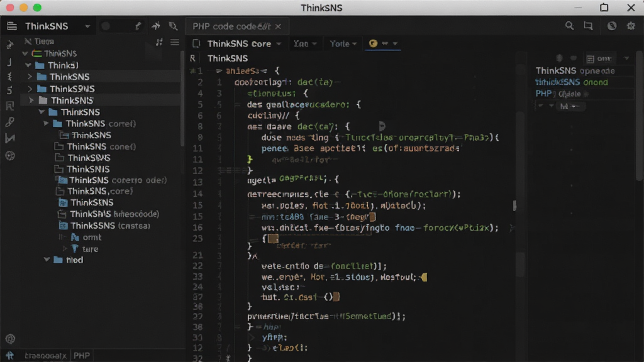Viewport: 644px width, 362px height.
Task: Click the file icon left of ThinkSNS Core
Action: pos(196,43)
